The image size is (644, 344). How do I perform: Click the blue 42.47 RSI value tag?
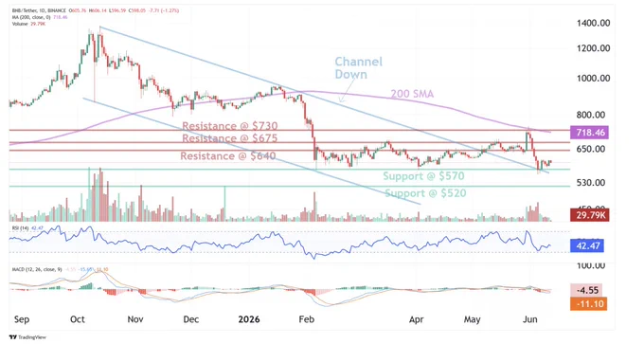587,245
